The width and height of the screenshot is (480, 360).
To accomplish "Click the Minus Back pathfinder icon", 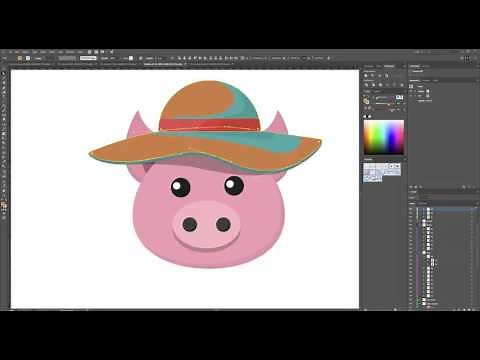I will point(402,85).
